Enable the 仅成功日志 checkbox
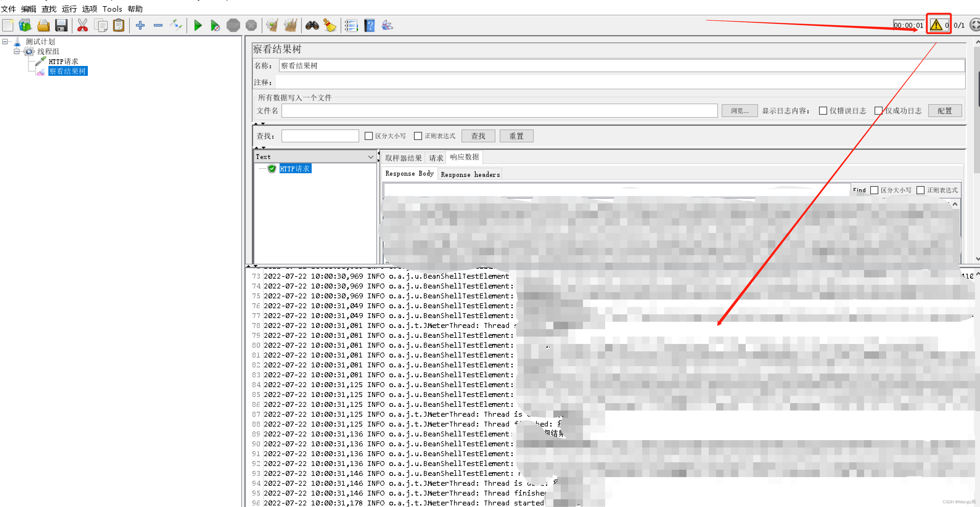980x507 pixels. (x=878, y=111)
